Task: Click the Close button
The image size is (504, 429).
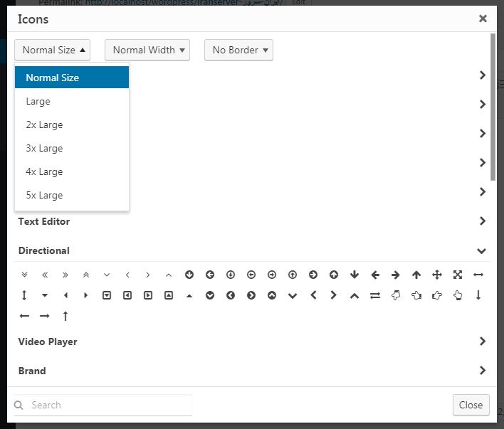Action: tap(471, 405)
